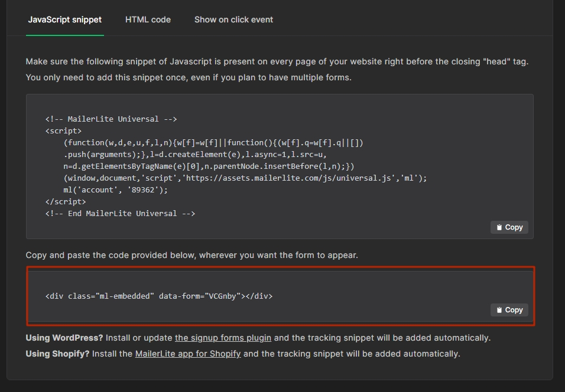
Task: Click the div class="ml-embedded" code line
Action: (x=159, y=296)
